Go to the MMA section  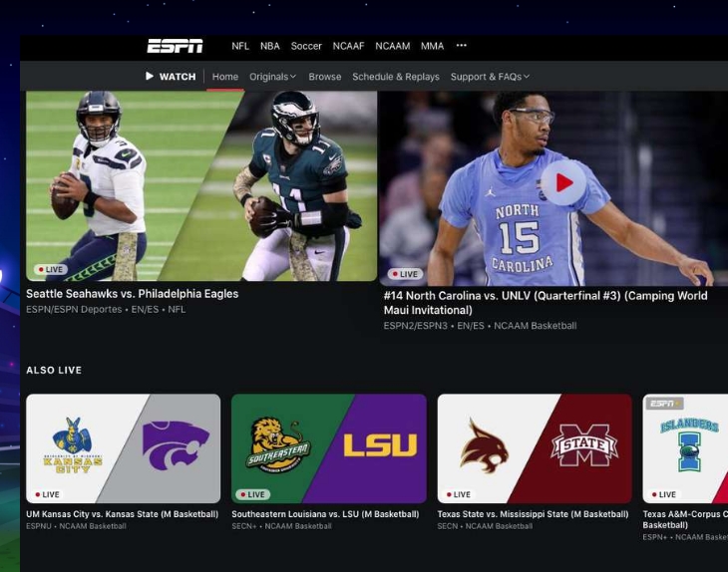pos(432,46)
